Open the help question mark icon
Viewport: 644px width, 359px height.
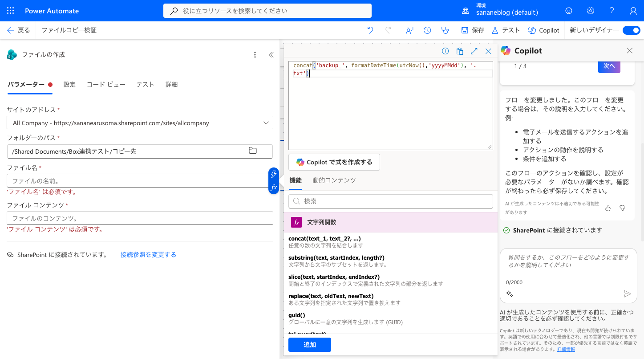click(x=612, y=11)
